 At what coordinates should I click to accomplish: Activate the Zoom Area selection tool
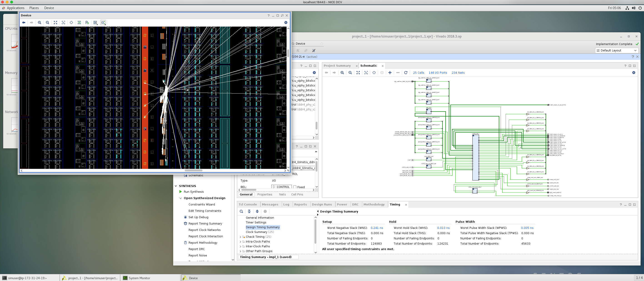pos(63,23)
